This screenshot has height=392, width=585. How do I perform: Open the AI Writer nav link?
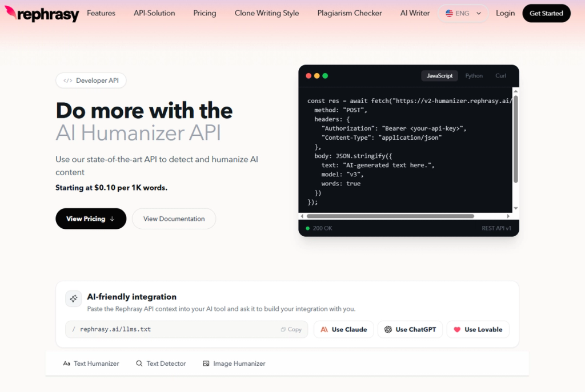415,13
